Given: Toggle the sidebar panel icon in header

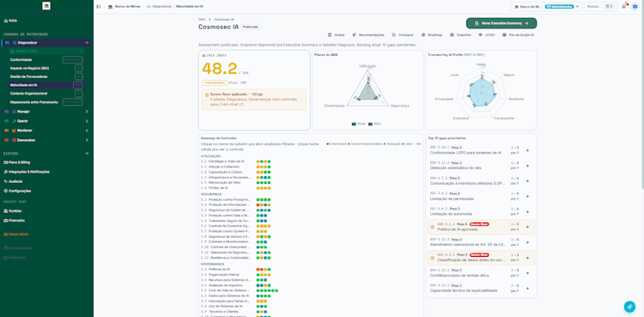Looking at the screenshot, I should [99, 7].
